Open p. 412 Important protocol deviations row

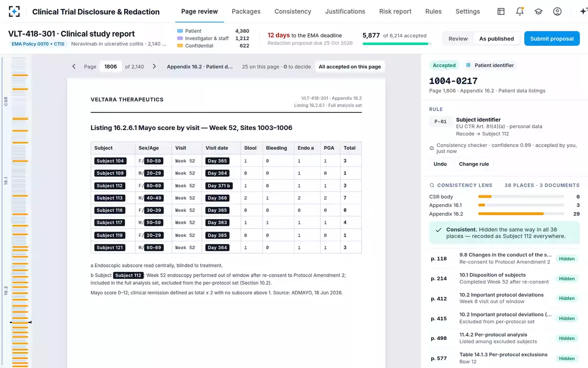(505, 298)
